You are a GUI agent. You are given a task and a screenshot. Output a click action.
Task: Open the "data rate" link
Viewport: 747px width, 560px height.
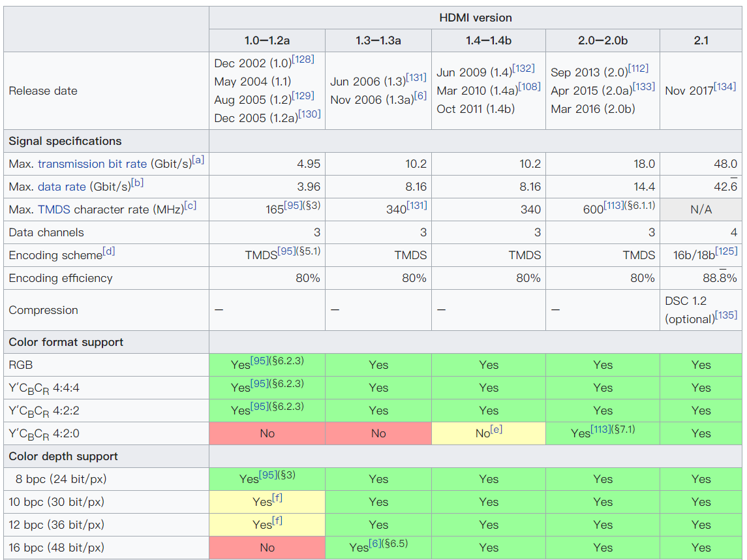coord(62,187)
